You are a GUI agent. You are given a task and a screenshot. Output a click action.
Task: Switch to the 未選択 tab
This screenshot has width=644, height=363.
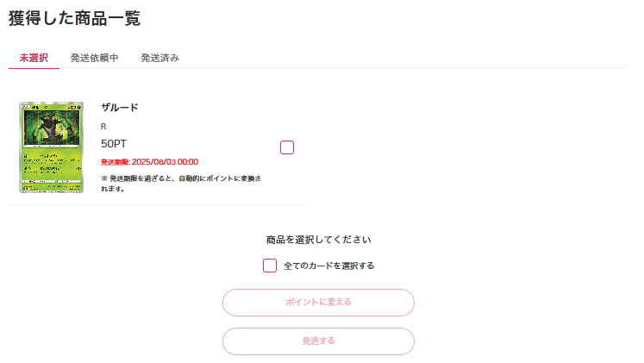coord(34,58)
